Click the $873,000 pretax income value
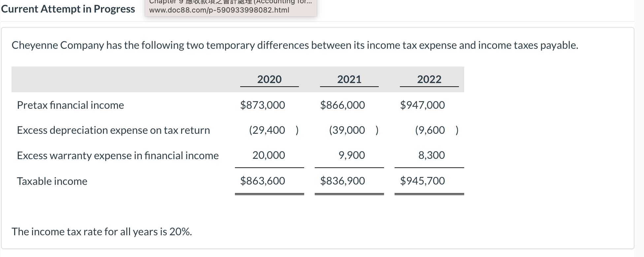644x257 pixels. 263,105
